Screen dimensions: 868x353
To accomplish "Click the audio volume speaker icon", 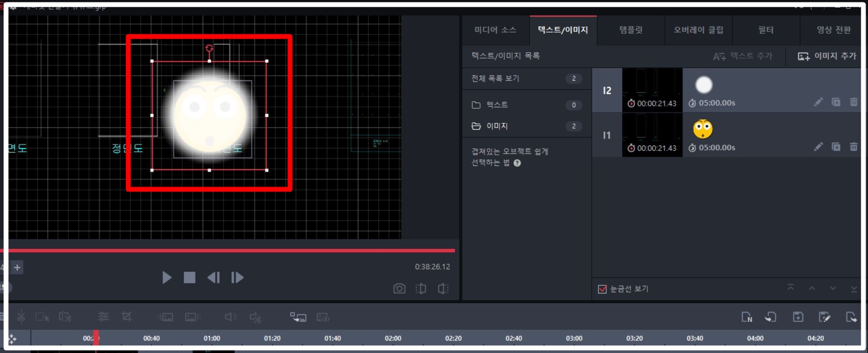I will pyautogui.click(x=230, y=317).
